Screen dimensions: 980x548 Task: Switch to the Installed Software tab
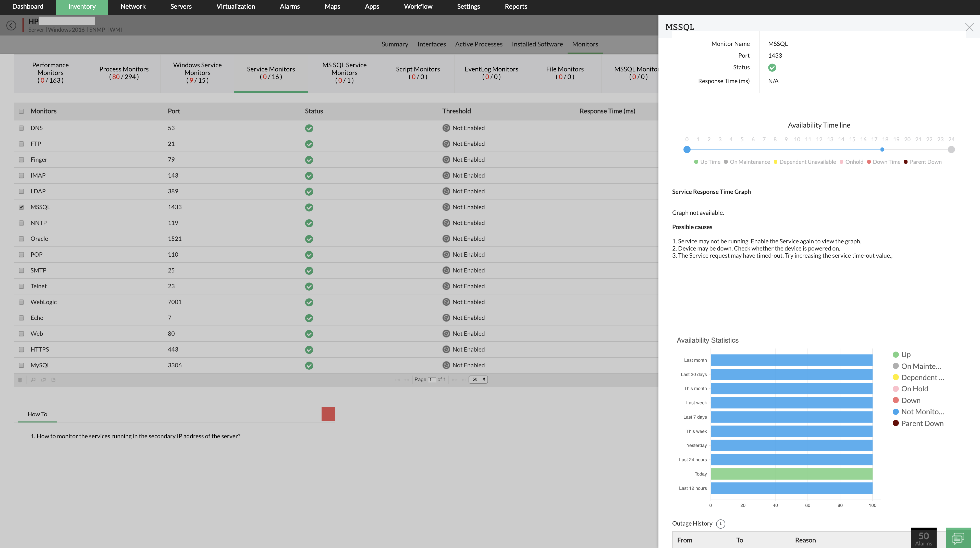(537, 44)
